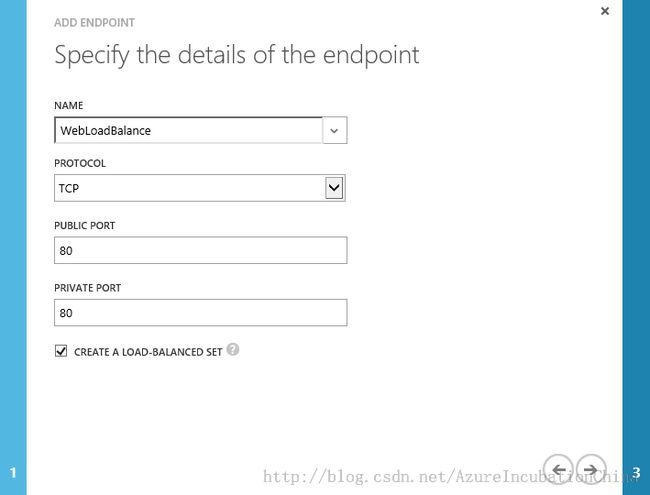The width and height of the screenshot is (650, 495).
Task: Open the Protocol TCP dropdown arrow
Action: 334,188
